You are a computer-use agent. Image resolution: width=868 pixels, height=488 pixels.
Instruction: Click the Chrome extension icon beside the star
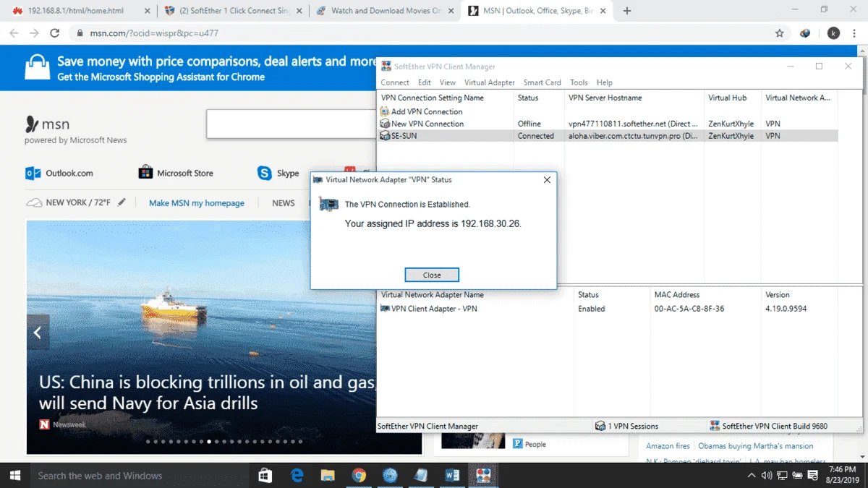click(805, 33)
